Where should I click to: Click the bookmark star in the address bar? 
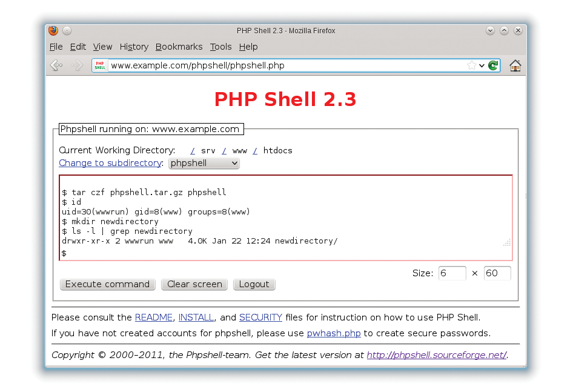472,65
